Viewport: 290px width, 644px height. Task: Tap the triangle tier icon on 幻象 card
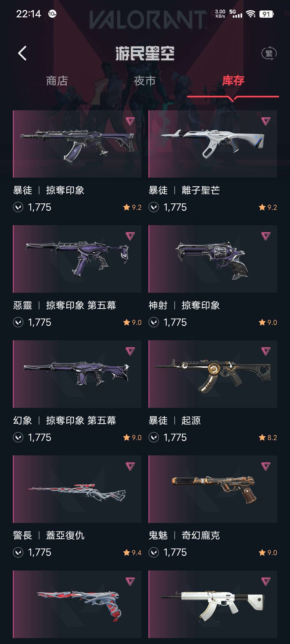[x=130, y=351]
